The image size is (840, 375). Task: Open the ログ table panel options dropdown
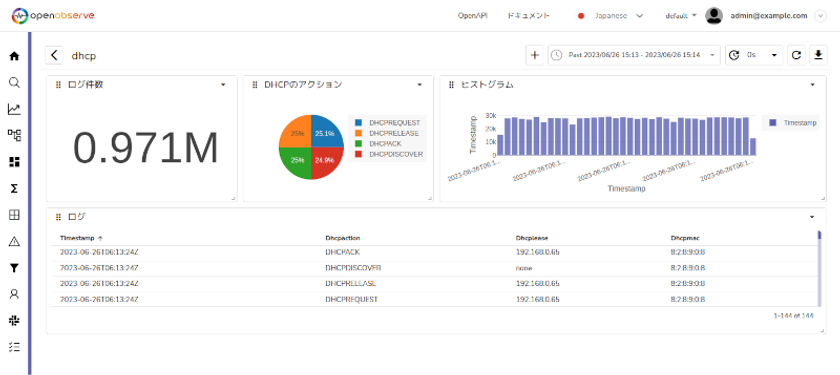812,217
